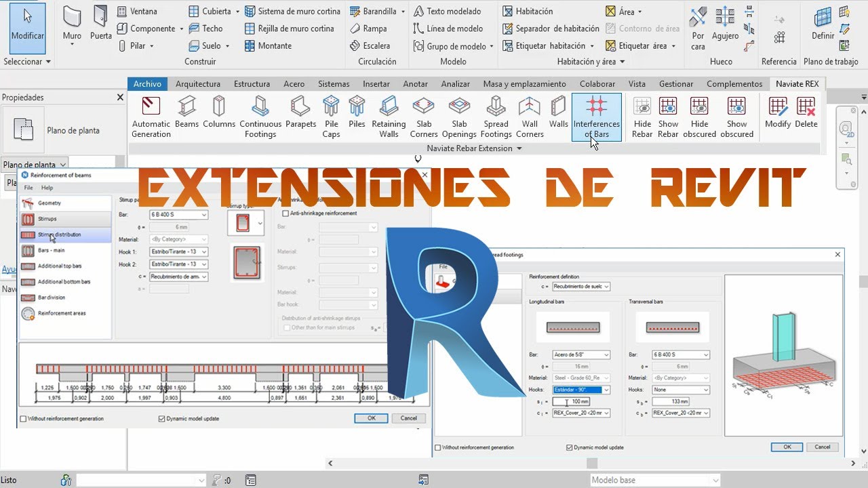Image resolution: width=868 pixels, height=488 pixels.
Task: Open the Help menu in beams dialog
Action: coord(47,188)
